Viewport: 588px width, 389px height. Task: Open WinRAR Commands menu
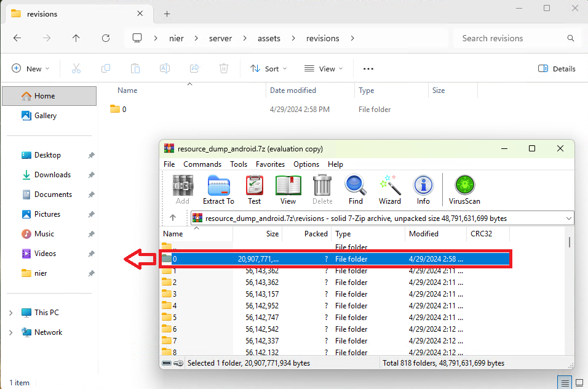click(x=202, y=164)
